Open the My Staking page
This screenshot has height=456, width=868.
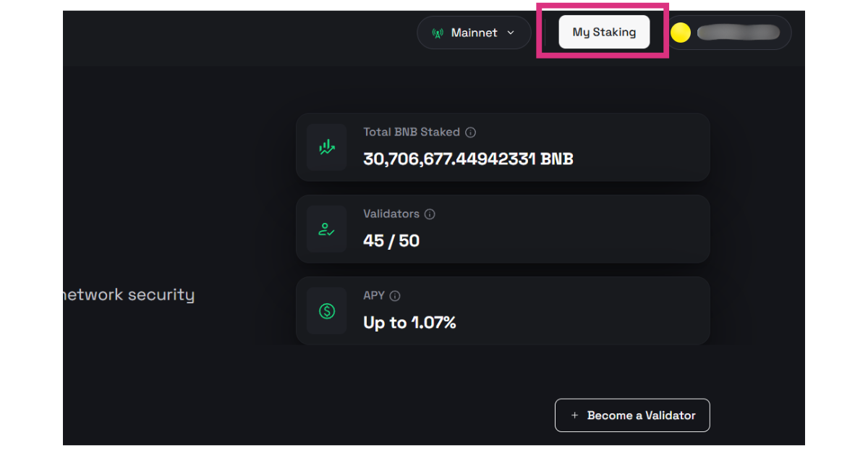[x=604, y=32]
